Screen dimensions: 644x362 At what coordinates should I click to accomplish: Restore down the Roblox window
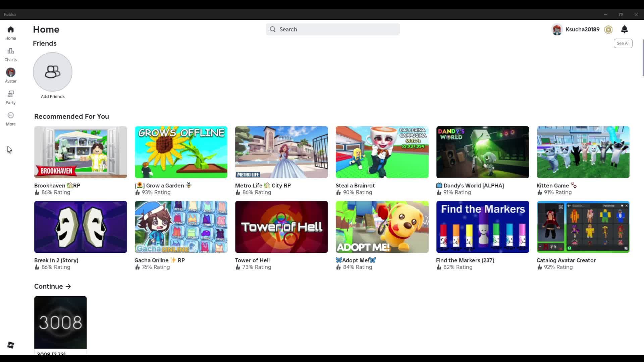click(x=621, y=14)
